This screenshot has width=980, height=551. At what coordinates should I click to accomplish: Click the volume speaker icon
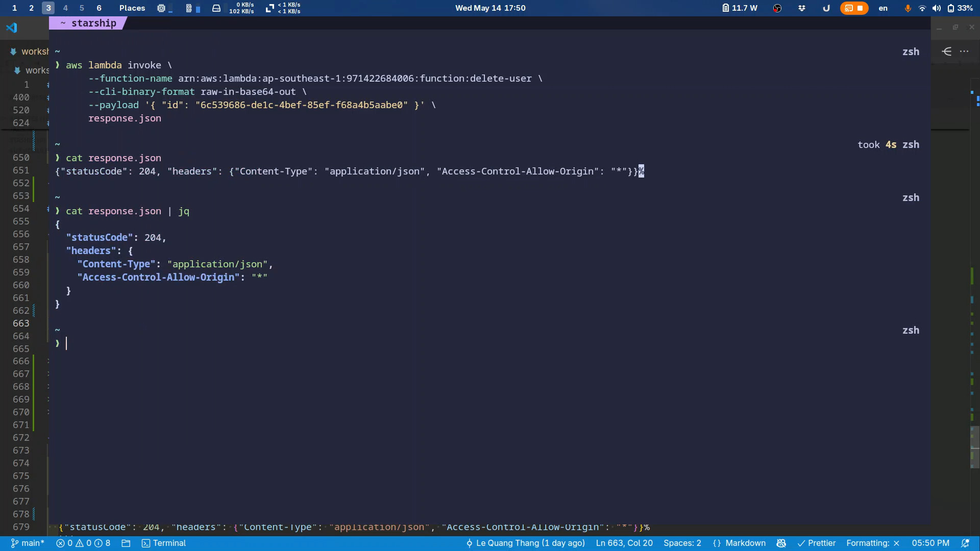tap(937, 8)
